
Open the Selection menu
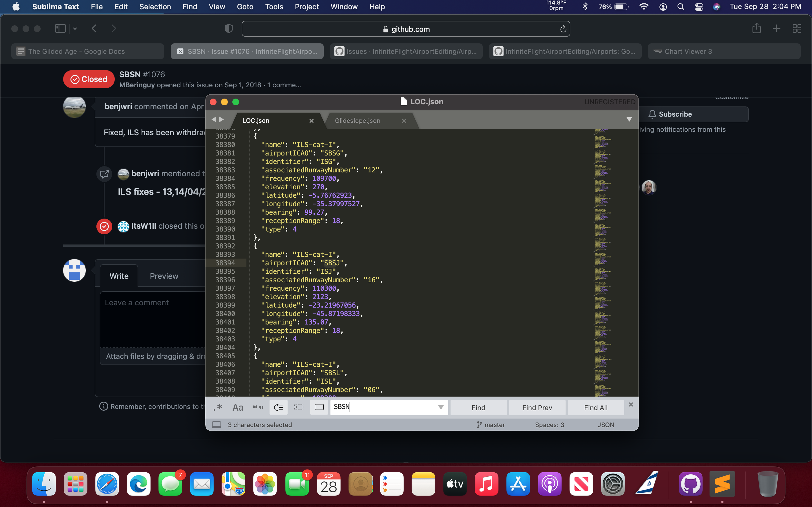pos(155,7)
